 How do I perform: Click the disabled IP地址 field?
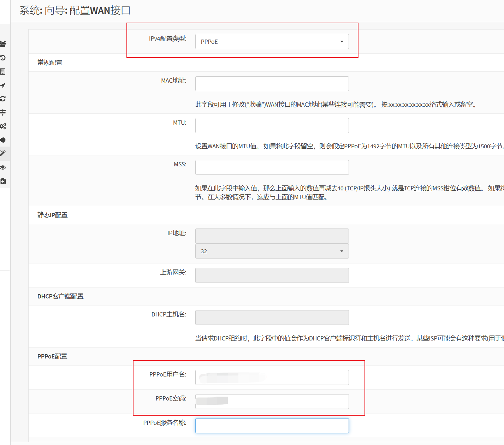[x=272, y=236]
